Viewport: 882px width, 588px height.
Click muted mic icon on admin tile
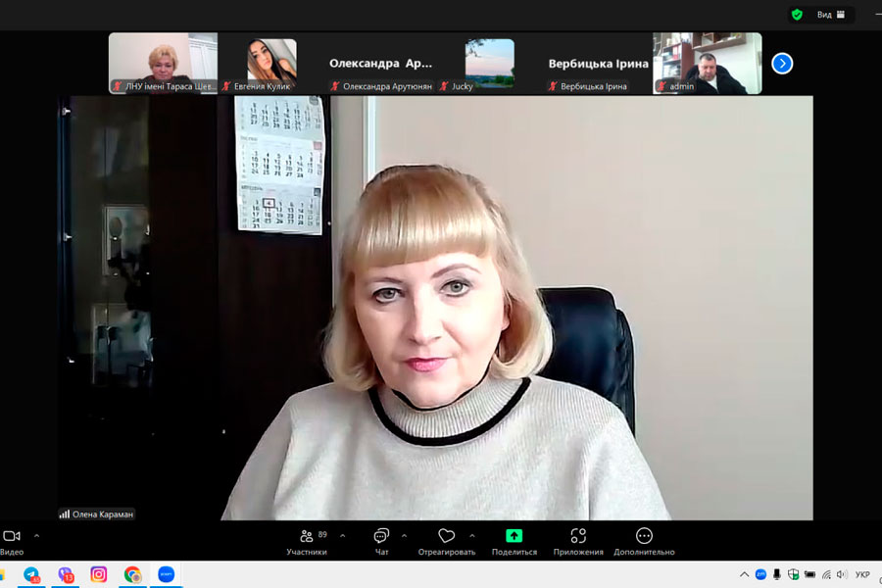662,86
